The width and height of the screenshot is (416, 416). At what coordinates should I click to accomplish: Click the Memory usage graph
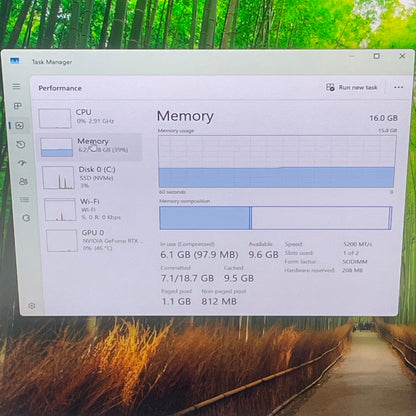point(277,161)
